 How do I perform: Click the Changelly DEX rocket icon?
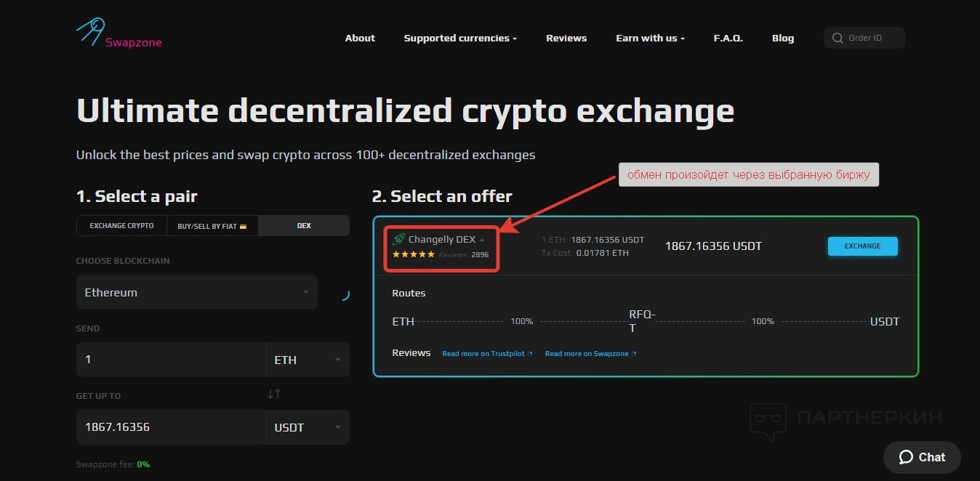(x=398, y=239)
